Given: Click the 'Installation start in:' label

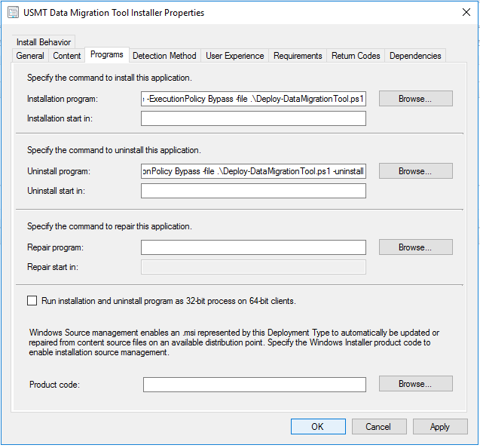Looking at the screenshot, I should click(60, 118).
